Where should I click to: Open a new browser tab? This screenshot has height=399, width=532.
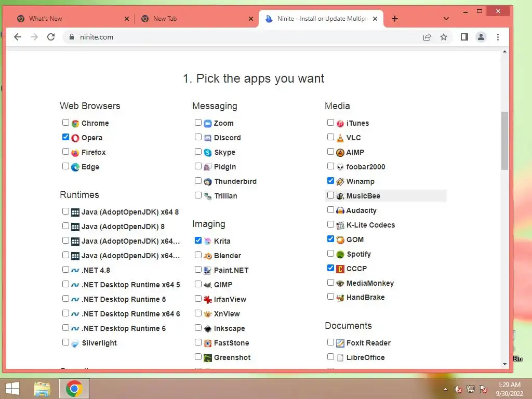[395, 19]
